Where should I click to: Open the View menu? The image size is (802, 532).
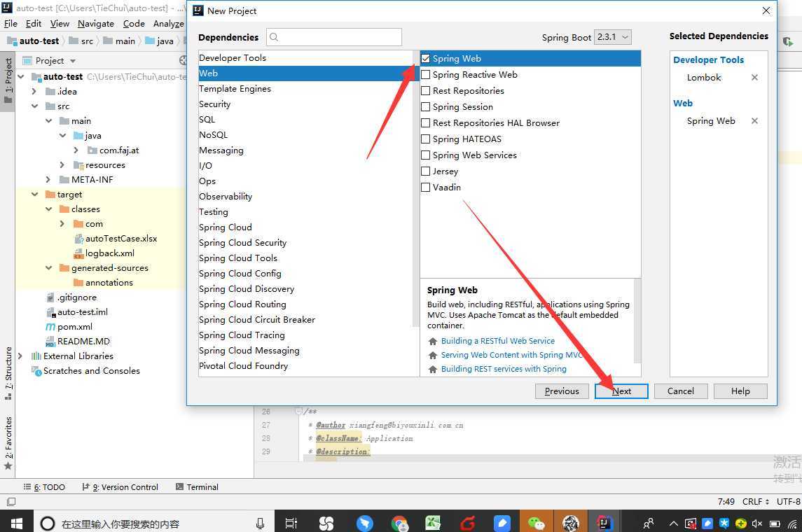coord(60,24)
